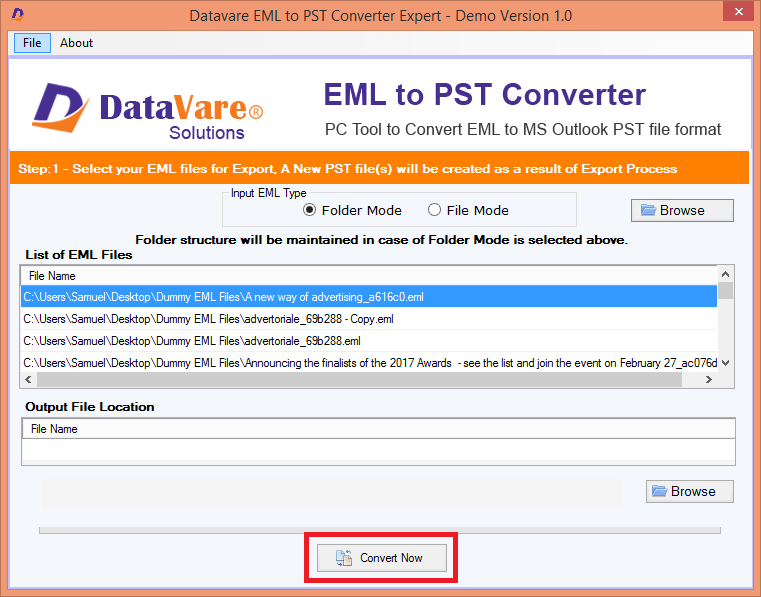Click Browse button for output file location
This screenshot has width=761, height=597.
[x=689, y=491]
